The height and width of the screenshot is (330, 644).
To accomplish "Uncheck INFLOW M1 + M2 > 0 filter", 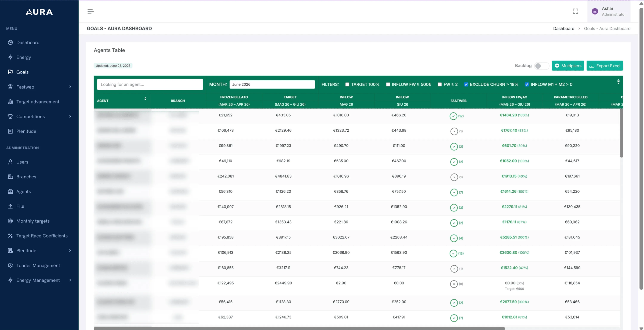I will tap(526, 84).
